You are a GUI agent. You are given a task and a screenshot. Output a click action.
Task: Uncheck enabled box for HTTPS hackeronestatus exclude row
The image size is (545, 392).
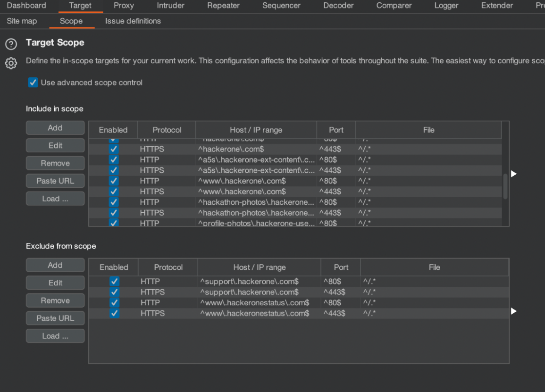coord(114,313)
